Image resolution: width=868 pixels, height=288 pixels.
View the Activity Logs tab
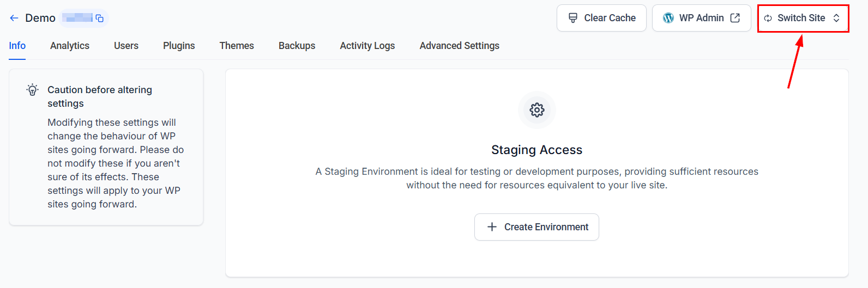click(367, 46)
